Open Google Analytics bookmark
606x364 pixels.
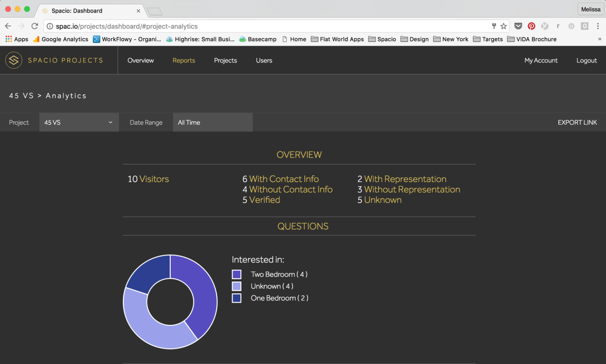tap(60, 39)
